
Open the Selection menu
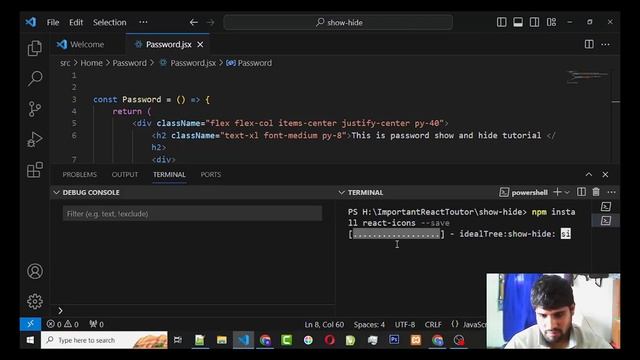pos(109,22)
